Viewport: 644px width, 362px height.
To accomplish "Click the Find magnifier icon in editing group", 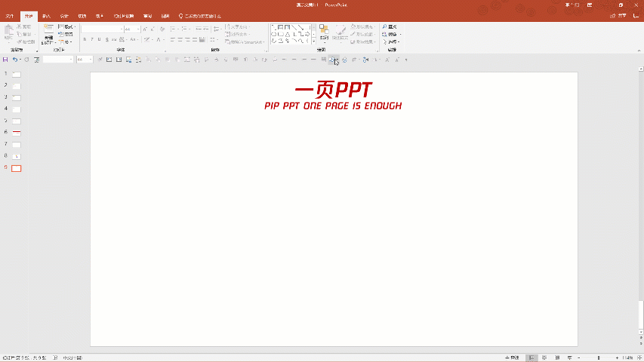I will pos(385,26).
